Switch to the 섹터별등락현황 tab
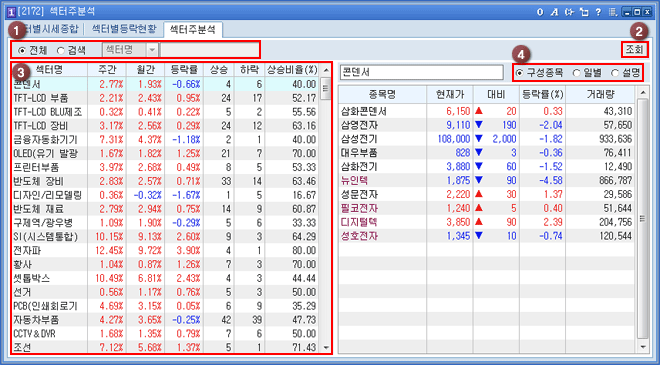 124,29
